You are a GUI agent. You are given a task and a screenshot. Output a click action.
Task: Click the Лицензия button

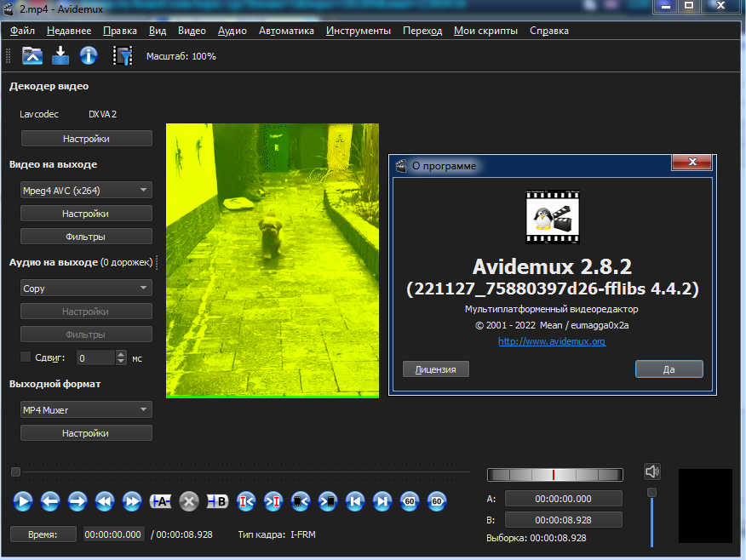coord(436,369)
